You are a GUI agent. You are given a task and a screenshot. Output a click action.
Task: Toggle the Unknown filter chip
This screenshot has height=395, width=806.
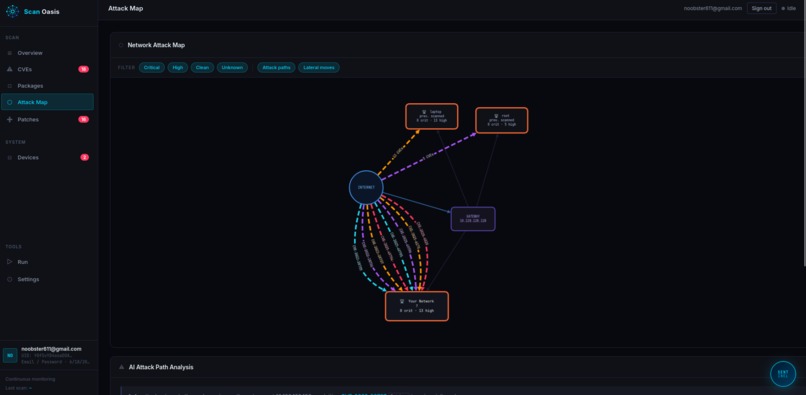point(232,67)
